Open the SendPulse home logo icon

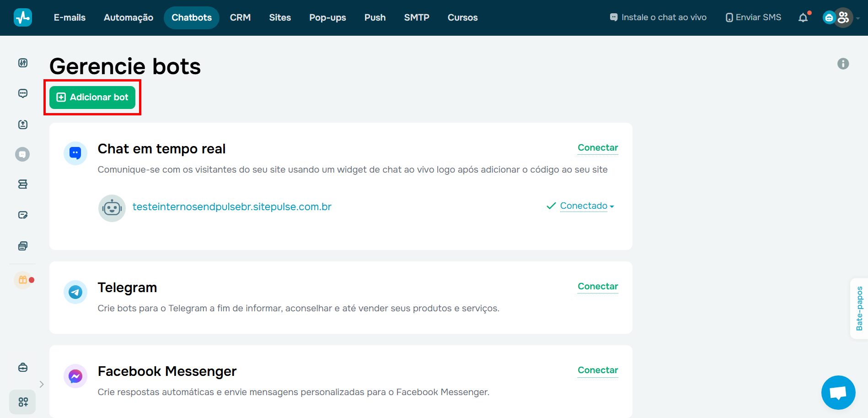(x=22, y=17)
